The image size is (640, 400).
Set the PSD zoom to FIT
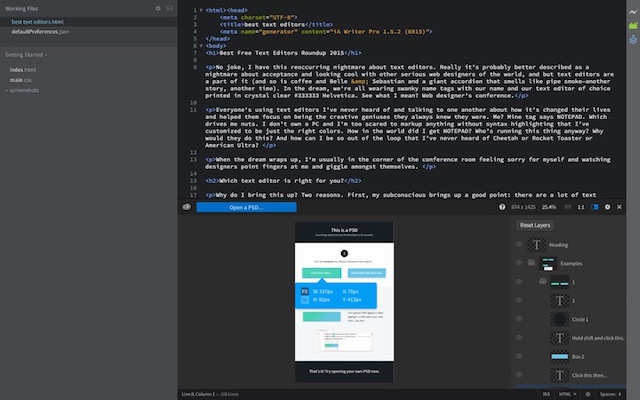coord(568,207)
